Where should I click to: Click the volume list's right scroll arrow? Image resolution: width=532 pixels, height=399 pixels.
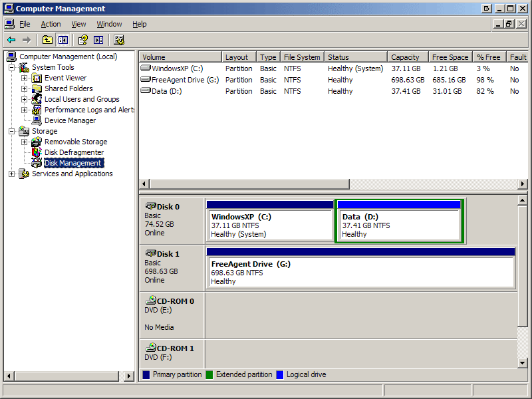(x=523, y=184)
